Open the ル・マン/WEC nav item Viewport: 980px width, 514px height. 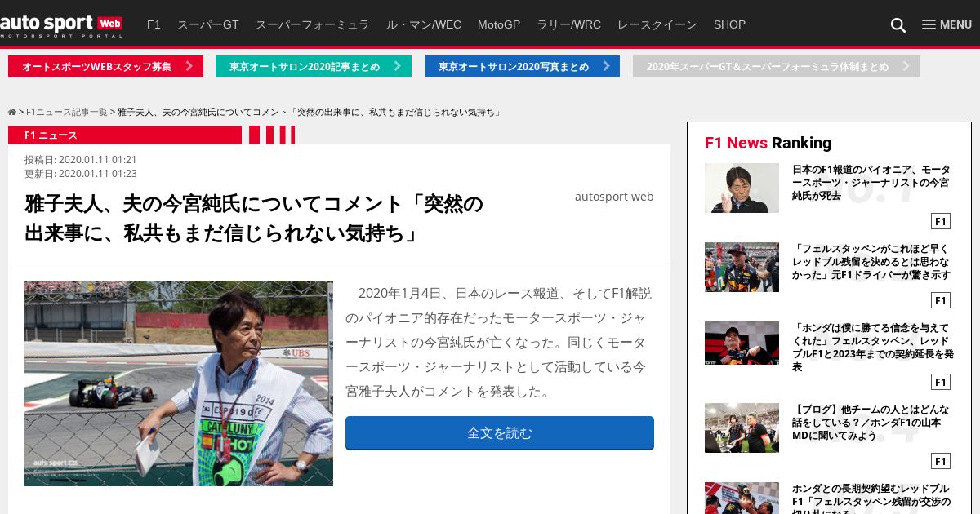pyautogui.click(x=424, y=24)
